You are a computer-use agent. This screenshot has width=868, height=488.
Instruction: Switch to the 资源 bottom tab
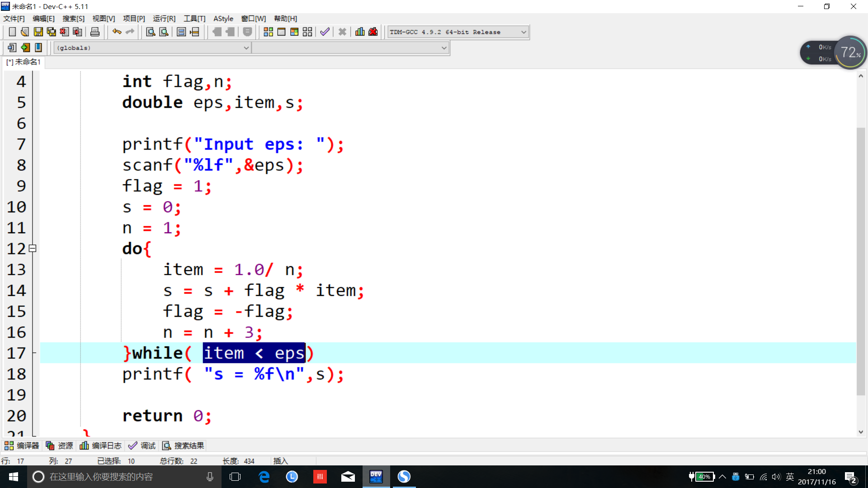click(x=60, y=446)
